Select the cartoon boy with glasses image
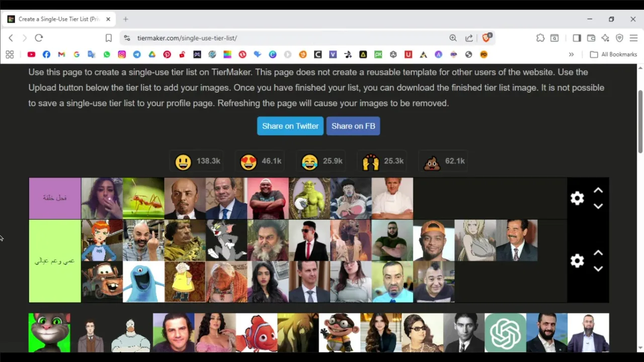Screen dimensions: 644x362 [x=340, y=333]
